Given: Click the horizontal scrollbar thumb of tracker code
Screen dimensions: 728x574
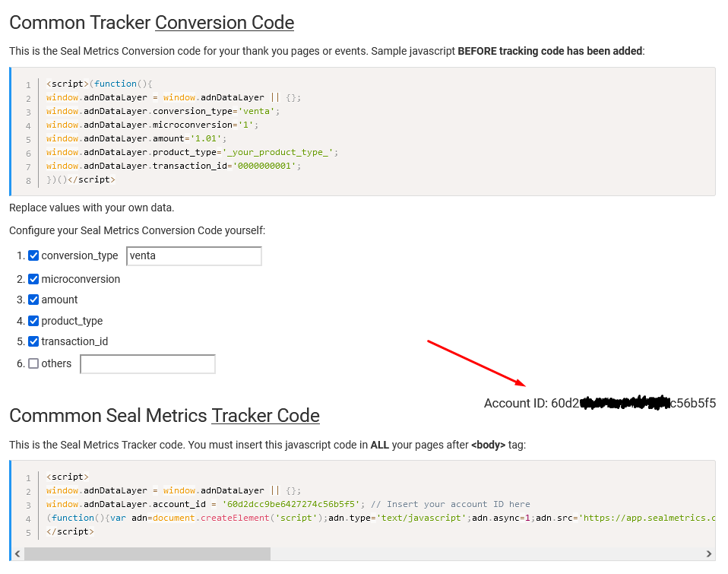Looking at the screenshot, I should (x=147, y=553).
